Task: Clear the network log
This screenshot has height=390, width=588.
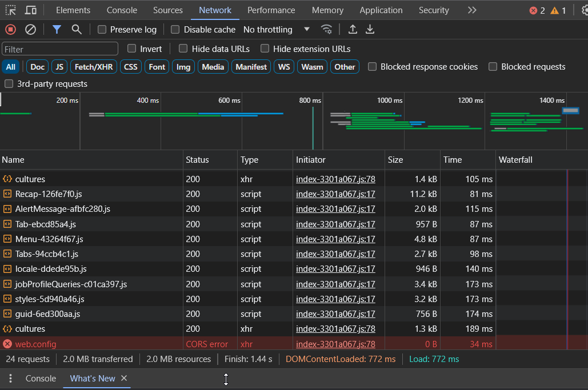Action: coord(30,29)
